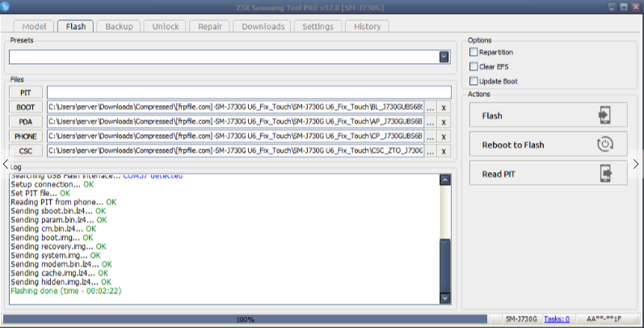
Task: Close the Z3X Samsung Tool window
Action: click(636, 7)
